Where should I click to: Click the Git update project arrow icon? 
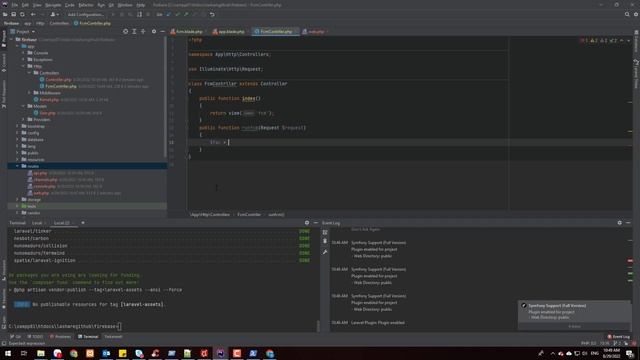click(169, 14)
